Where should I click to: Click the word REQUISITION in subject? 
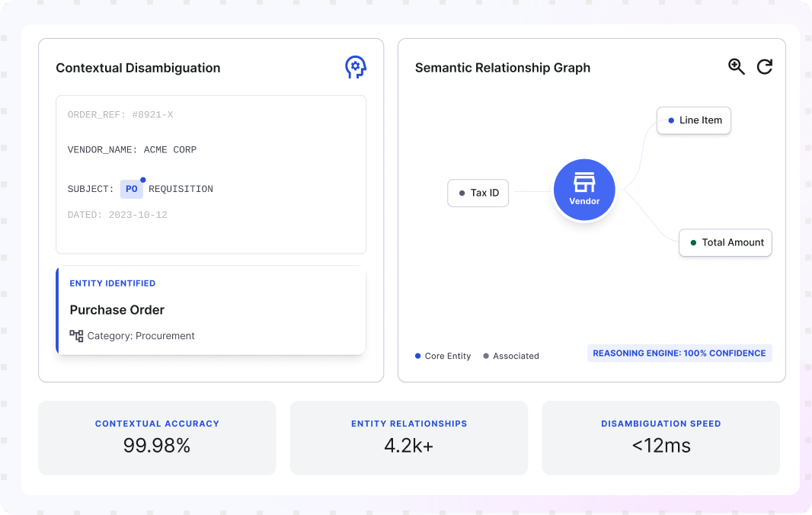[181, 189]
